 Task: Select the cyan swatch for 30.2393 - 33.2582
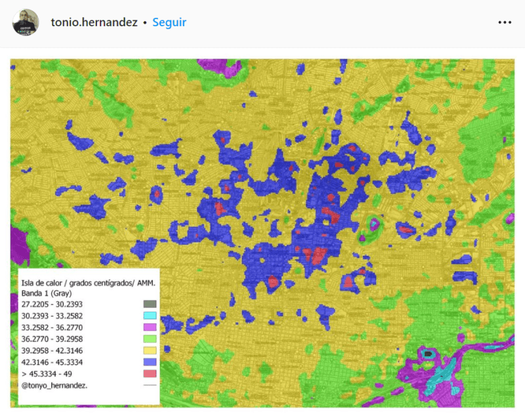tap(149, 316)
